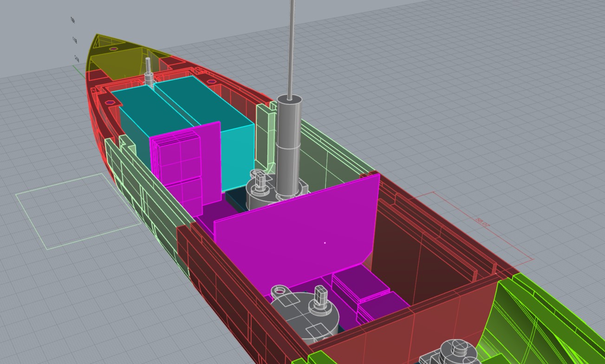Click the tall gray mast pole

pos(292,46)
